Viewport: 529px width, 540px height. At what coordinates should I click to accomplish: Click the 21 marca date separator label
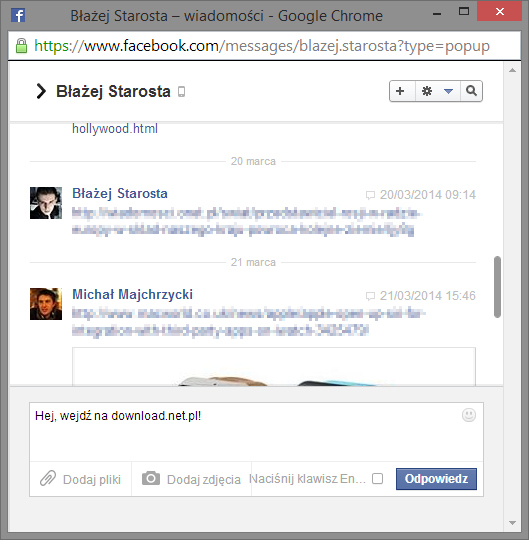[x=253, y=262]
